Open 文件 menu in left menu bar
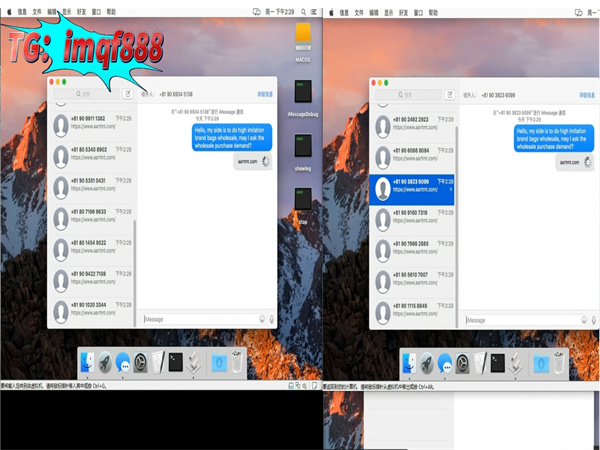Viewport: 600px width, 450px height. click(37, 13)
